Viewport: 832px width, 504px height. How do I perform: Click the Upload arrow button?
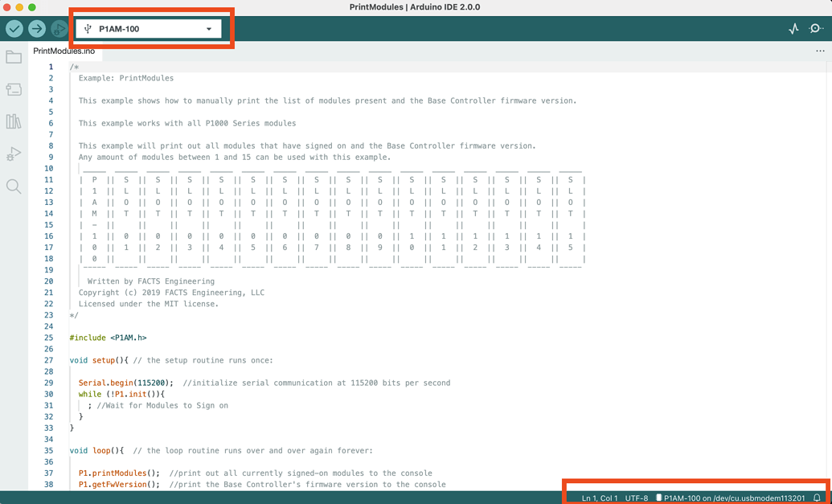pyautogui.click(x=36, y=27)
